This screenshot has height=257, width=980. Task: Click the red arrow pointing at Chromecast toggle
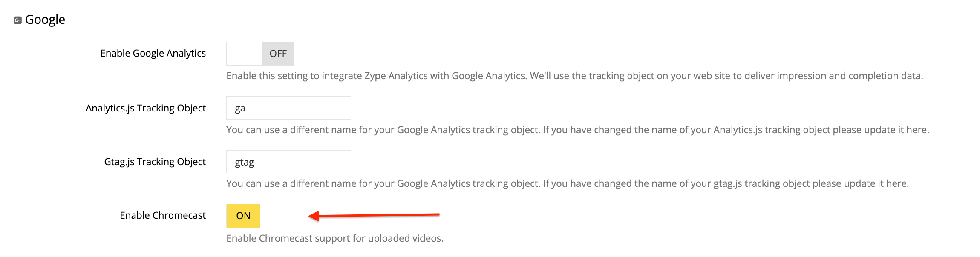(374, 215)
